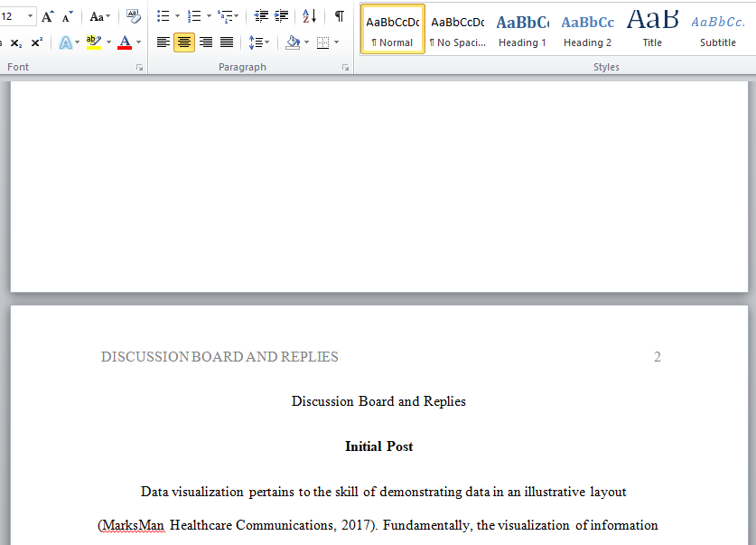Click the Shrink Font button

pyautogui.click(x=68, y=17)
